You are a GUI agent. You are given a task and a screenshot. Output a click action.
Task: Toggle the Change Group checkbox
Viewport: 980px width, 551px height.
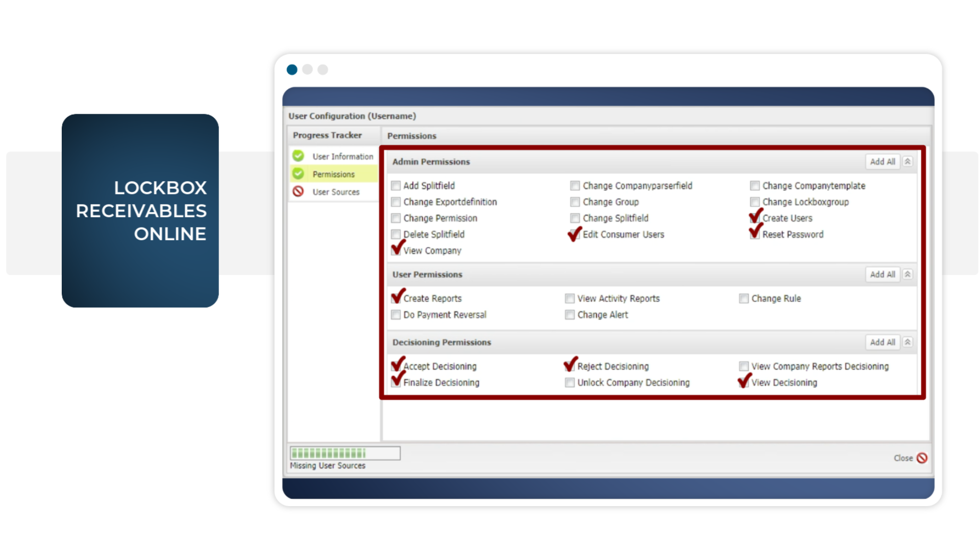(x=575, y=202)
